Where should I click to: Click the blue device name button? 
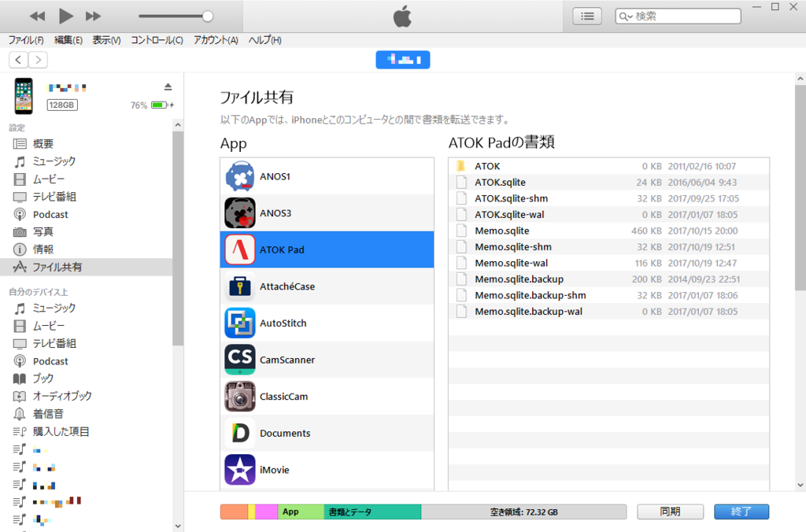point(402,60)
